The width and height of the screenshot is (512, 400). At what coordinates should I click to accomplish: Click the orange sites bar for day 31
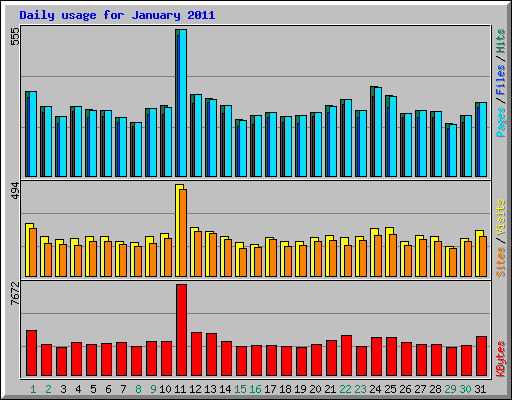[x=483, y=256]
